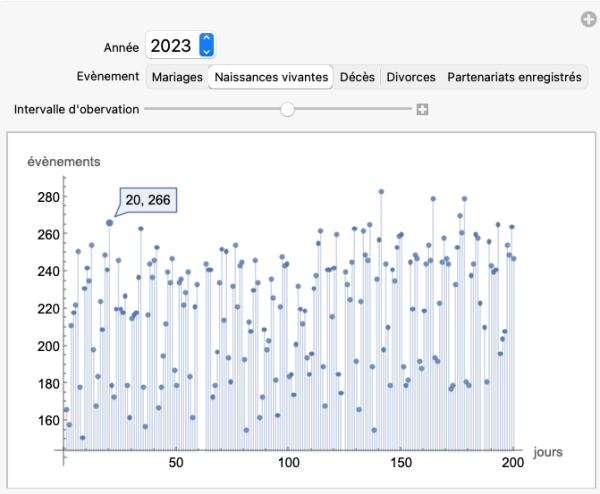
Task: Choose Partenariats enregistrés in the event bar
Action: (x=513, y=77)
